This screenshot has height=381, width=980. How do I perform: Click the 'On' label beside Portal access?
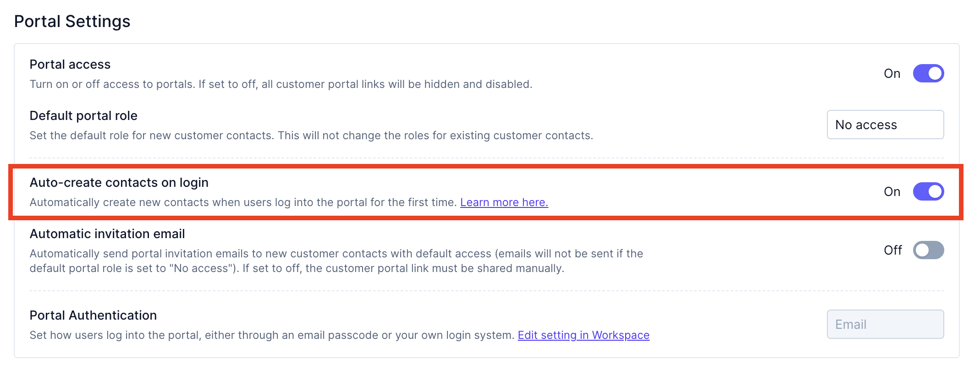coord(892,74)
